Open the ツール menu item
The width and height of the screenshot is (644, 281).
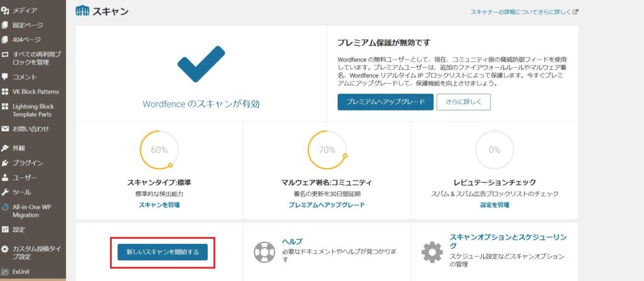tap(22, 192)
